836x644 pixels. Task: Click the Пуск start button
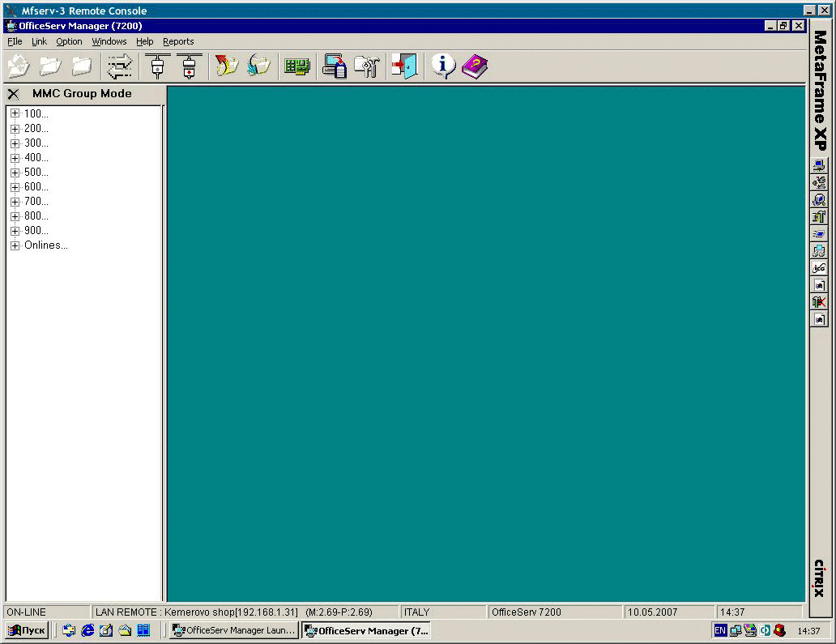[x=28, y=631]
